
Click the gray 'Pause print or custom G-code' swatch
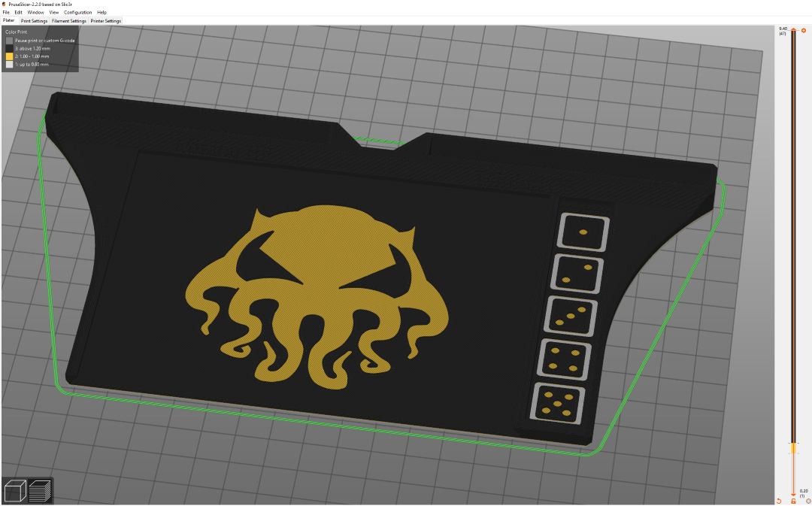point(9,41)
